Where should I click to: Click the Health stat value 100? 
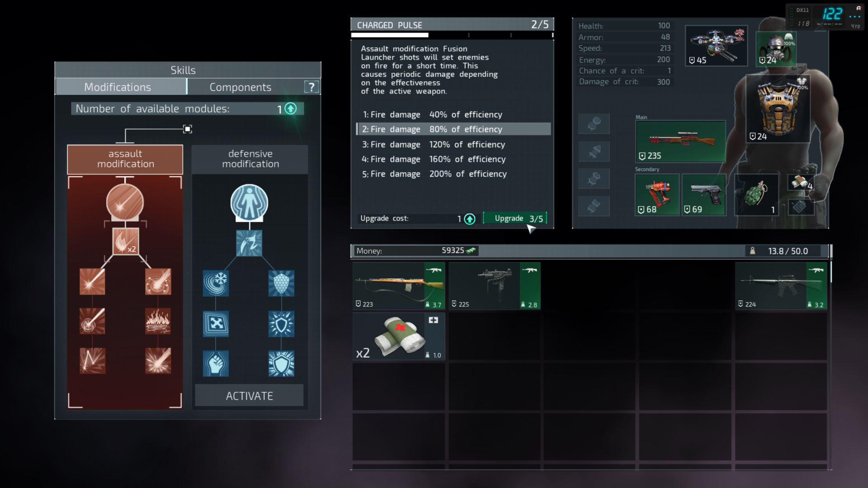tap(664, 26)
